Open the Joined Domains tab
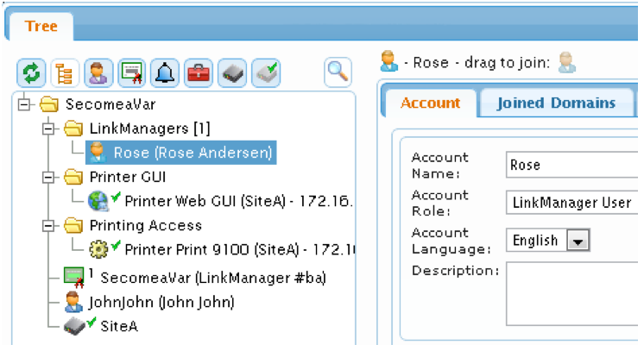 [x=556, y=103]
